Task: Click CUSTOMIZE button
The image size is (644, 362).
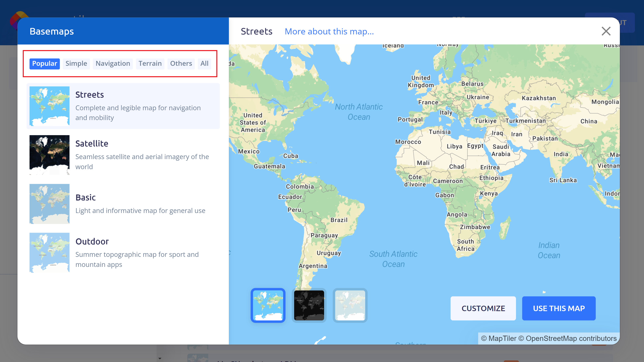Action: pyautogui.click(x=483, y=309)
